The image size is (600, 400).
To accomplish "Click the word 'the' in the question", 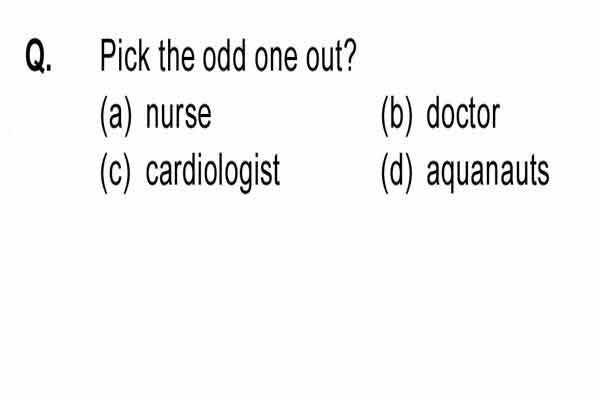I will tap(176, 56).
